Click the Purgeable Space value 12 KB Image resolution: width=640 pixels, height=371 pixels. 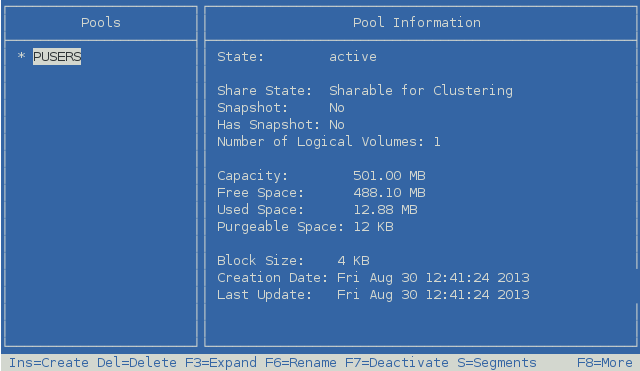[x=373, y=227]
